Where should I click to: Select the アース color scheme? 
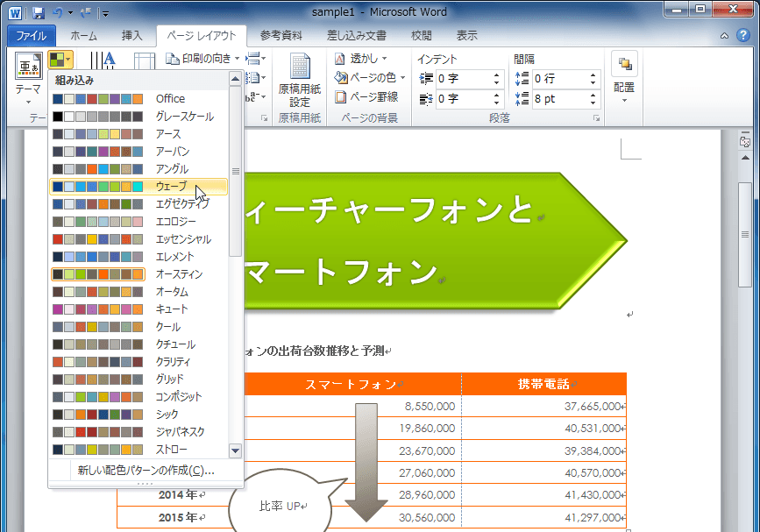click(x=139, y=134)
